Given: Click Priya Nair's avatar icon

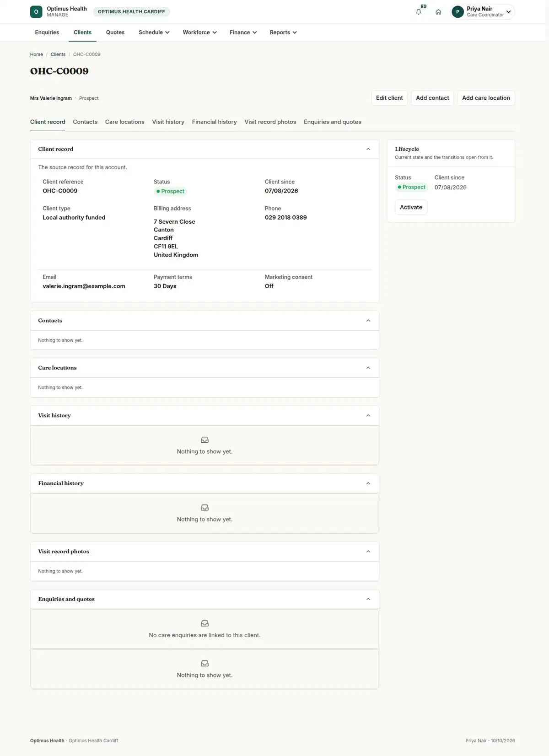Looking at the screenshot, I should point(457,12).
